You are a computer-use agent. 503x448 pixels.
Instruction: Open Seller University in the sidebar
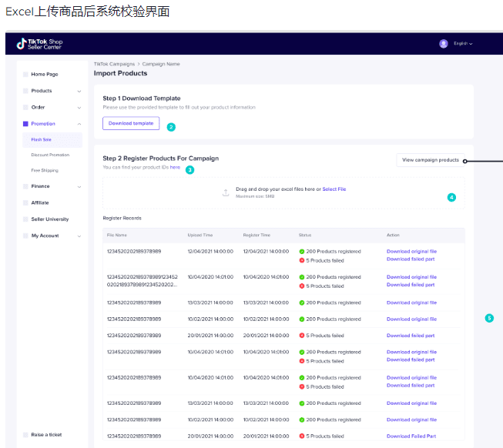pos(50,219)
